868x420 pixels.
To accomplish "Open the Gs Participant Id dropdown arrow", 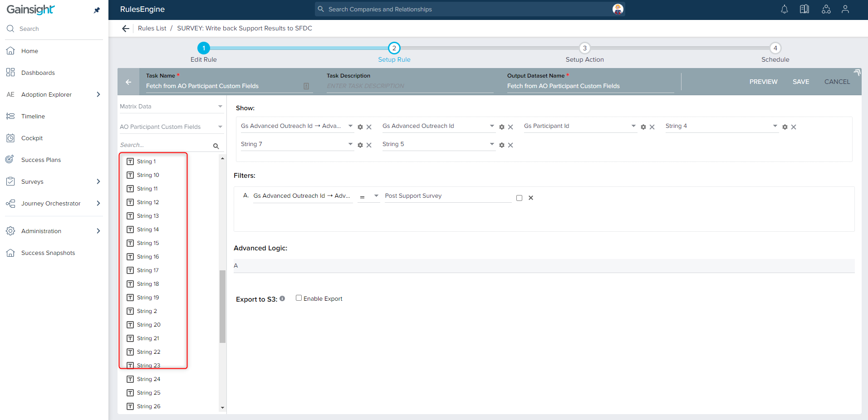I will tap(633, 126).
